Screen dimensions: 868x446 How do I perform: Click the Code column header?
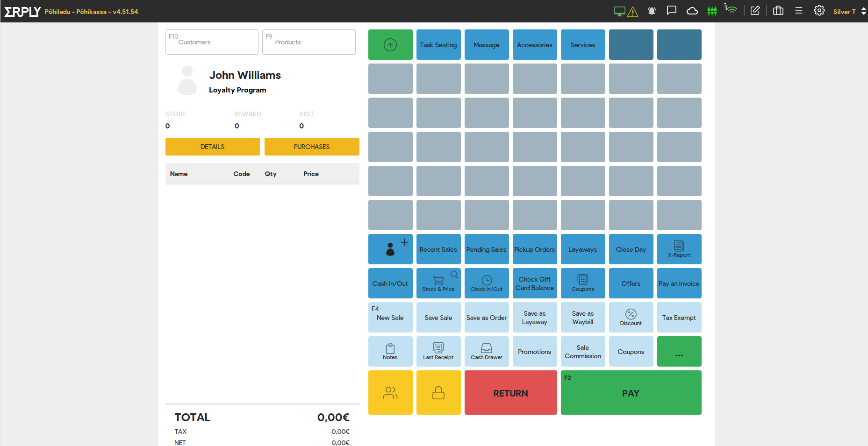click(242, 174)
